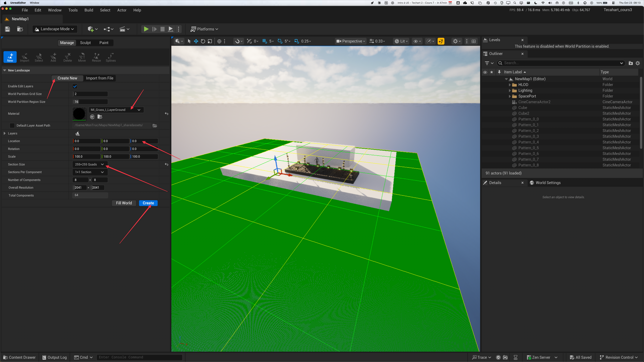This screenshot has width=644, height=362.
Task: Pick the landscape Add tool
Action: point(53,57)
